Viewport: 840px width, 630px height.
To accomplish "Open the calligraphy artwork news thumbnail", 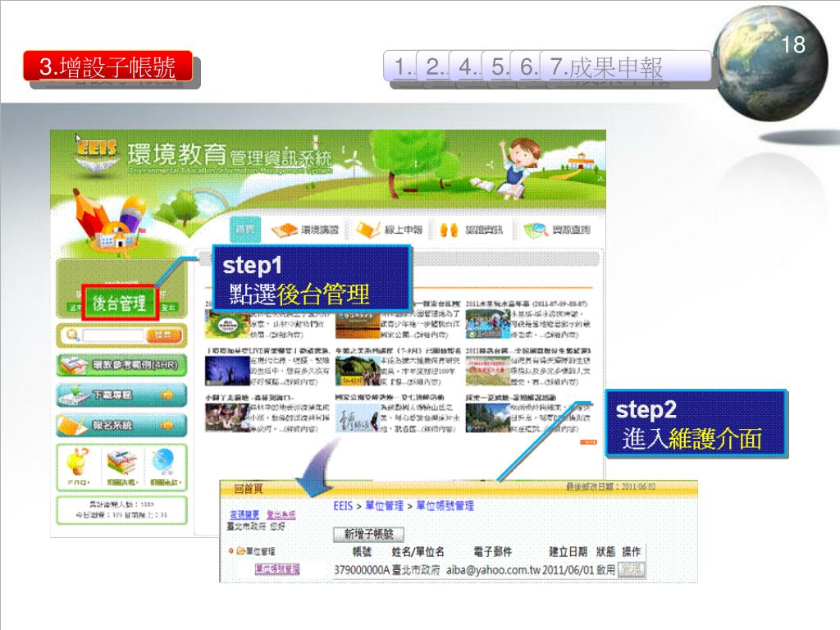I will pos(358,418).
